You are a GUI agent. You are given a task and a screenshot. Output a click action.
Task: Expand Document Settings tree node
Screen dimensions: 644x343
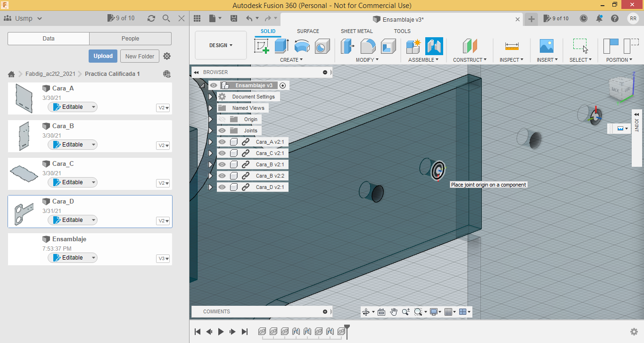coord(211,97)
